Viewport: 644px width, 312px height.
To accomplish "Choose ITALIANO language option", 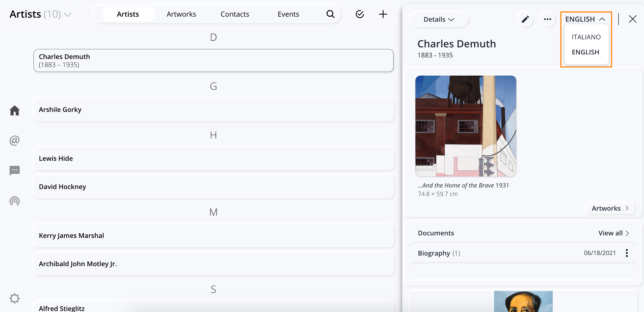I will click(x=586, y=37).
